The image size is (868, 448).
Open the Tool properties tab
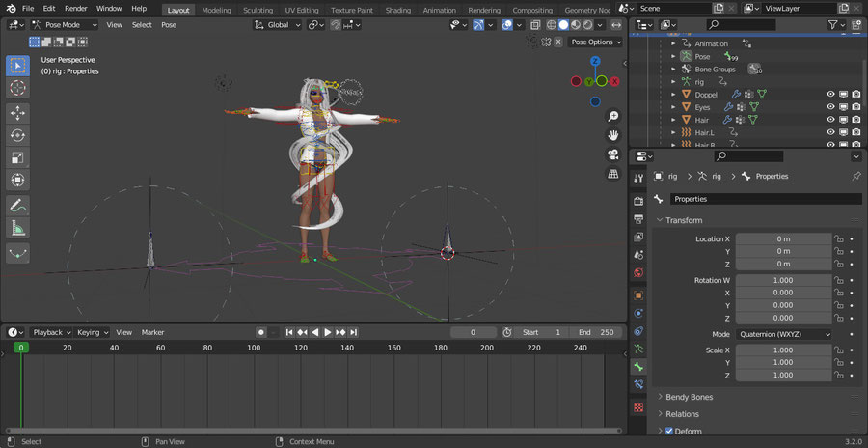pyautogui.click(x=638, y=178)
